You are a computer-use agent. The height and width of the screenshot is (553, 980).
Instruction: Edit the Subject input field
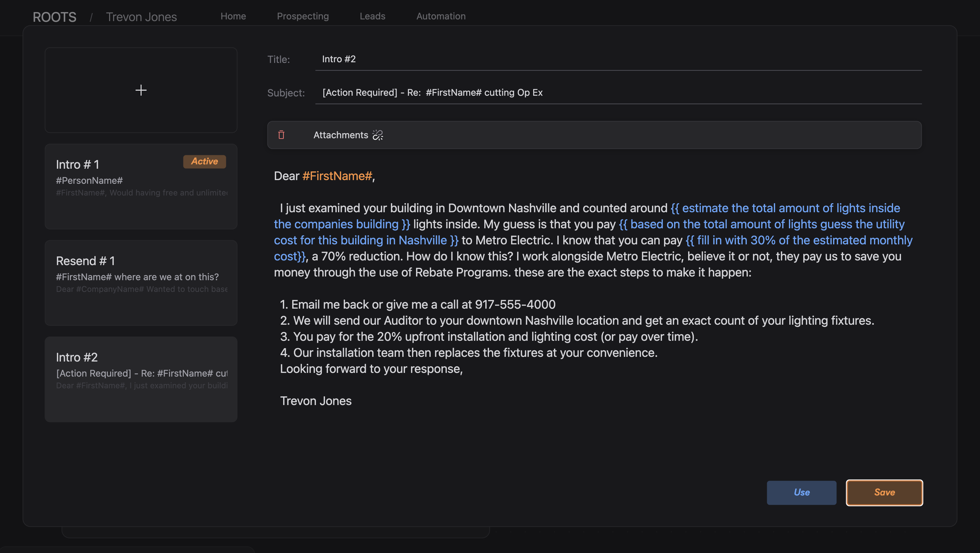pyautogui.click(x=618, y=93)
